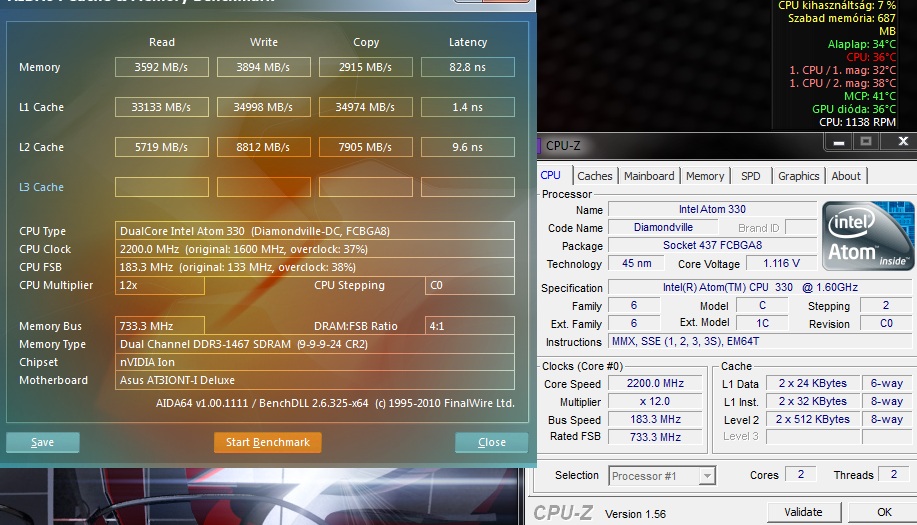The image size is (917, 525).
Task: Click the Memory Type DDR3-1467 SDRAM field
Action: click(315, 344)
